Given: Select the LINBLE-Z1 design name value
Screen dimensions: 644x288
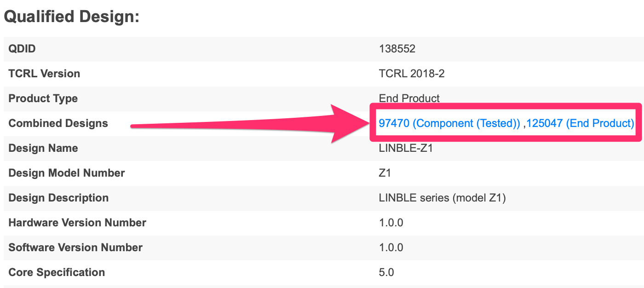Looking at the screenshot, I should pos(406,148).
